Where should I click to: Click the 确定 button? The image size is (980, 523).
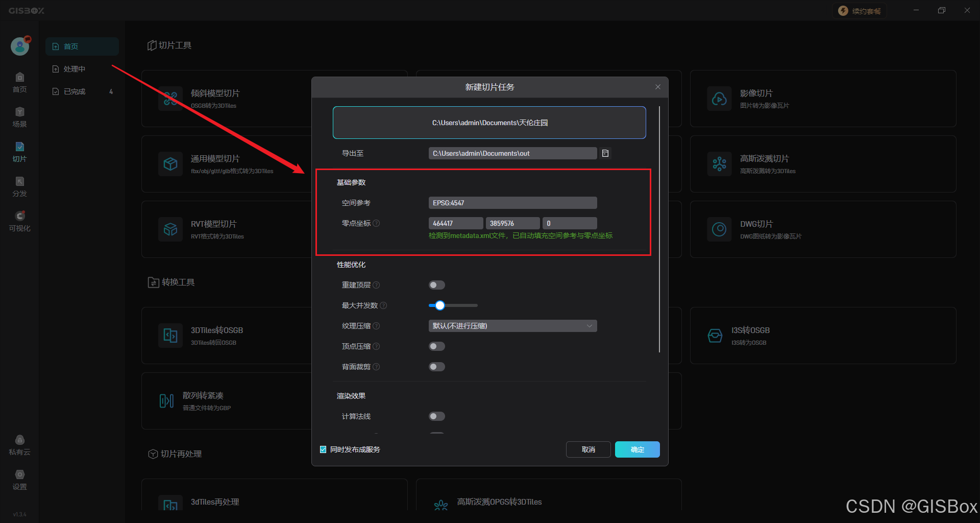point(638,449)
